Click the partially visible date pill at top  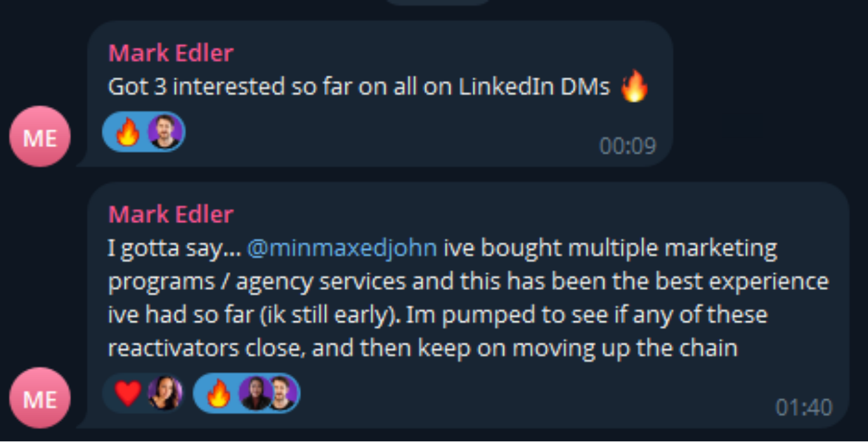(437, 3)
